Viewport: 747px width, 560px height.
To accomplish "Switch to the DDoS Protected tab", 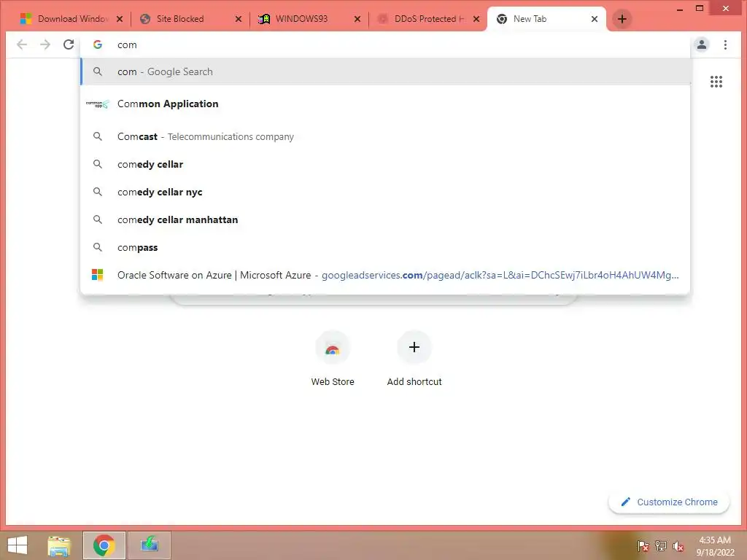I will point(427,19).
